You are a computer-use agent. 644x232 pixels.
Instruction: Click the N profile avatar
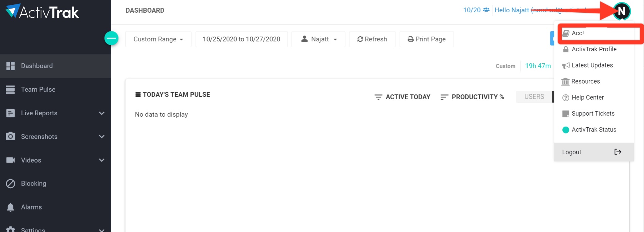click(621, 11)
